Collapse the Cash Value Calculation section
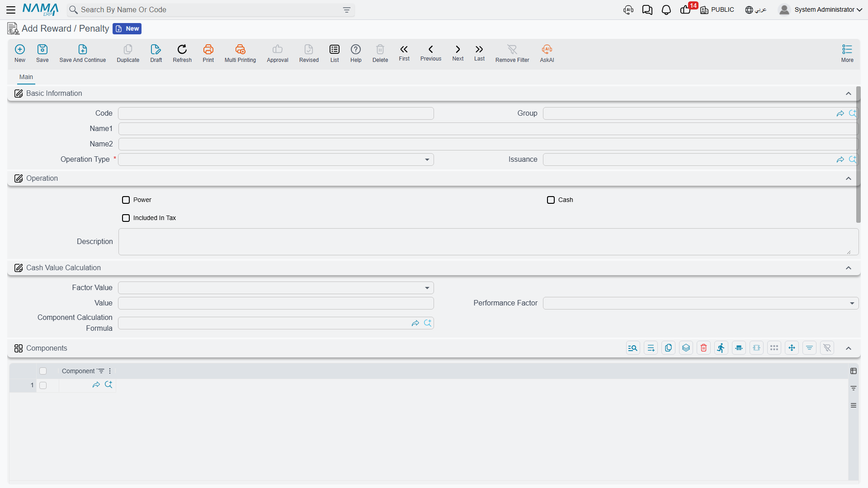868x488 pixels. pos(849,268)
